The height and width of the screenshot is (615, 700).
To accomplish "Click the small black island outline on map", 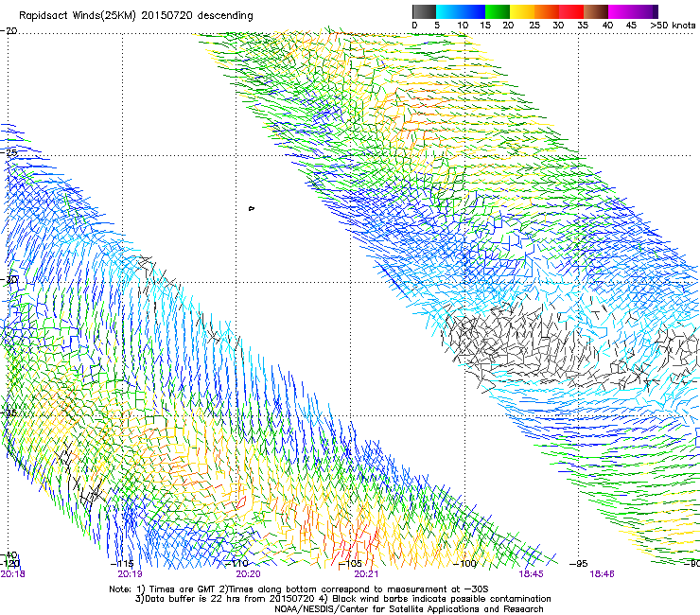I will point(252,208).
